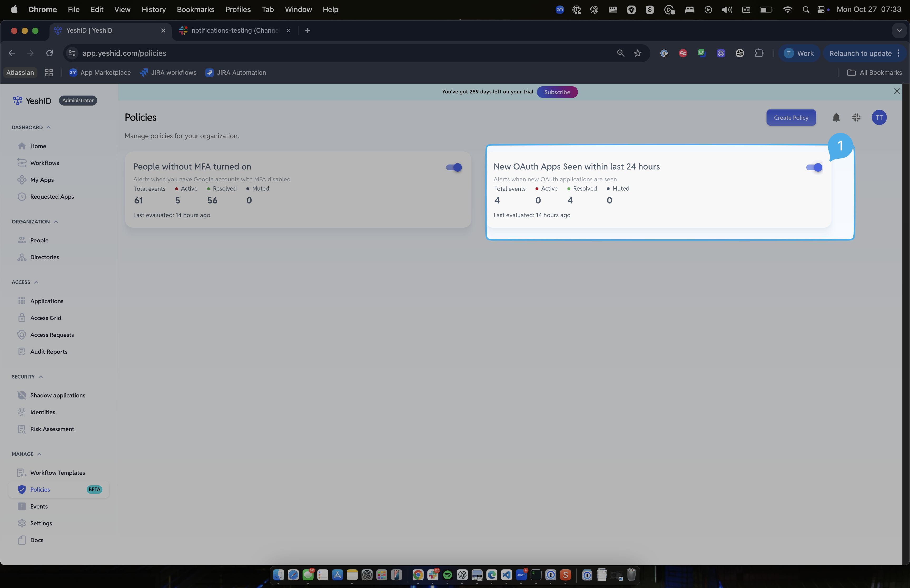
Task: Open New OAuth Apps policy card
Action: click(x=658, y=190)
